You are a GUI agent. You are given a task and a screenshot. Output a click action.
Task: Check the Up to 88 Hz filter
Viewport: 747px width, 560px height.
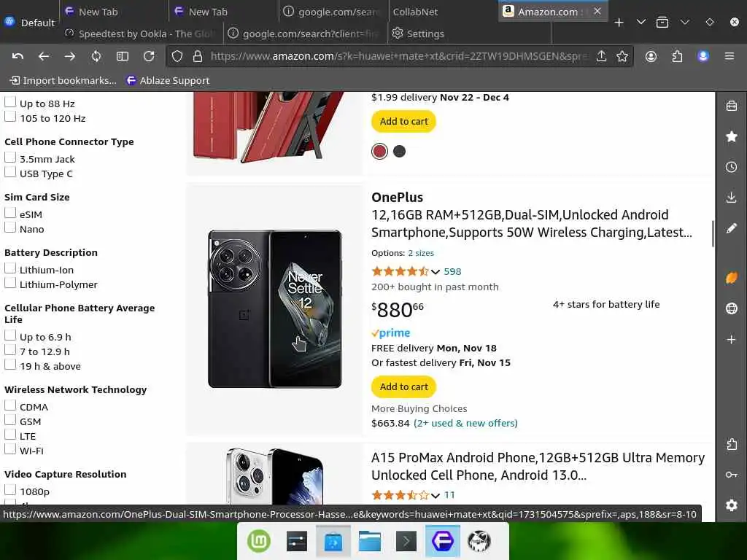[x=10, y=102]
